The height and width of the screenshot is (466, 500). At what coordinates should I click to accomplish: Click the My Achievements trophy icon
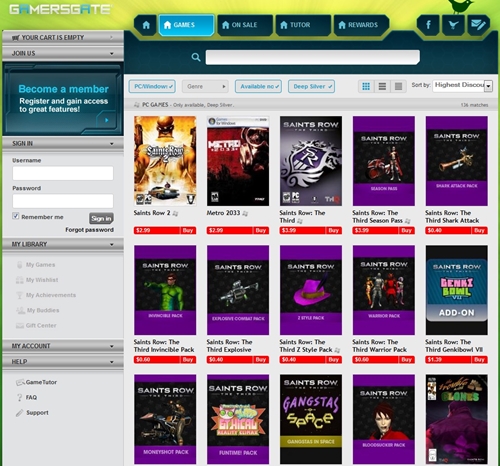tap(20, 295)
